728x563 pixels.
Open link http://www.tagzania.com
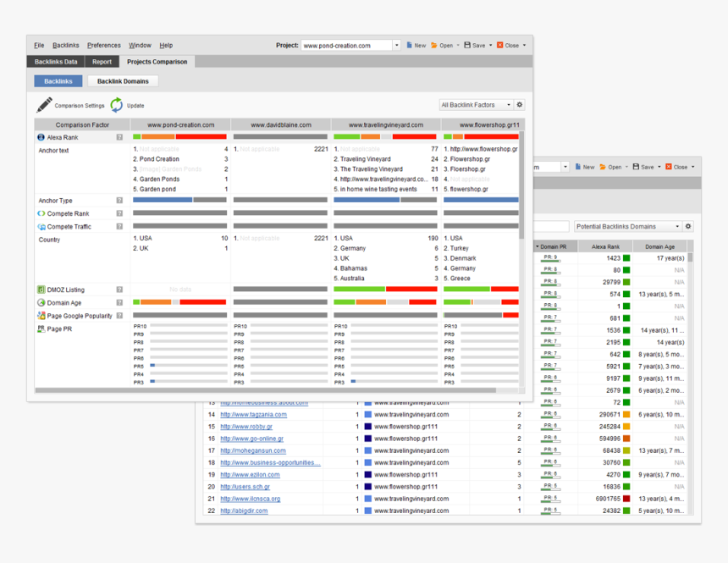point(253,414)
